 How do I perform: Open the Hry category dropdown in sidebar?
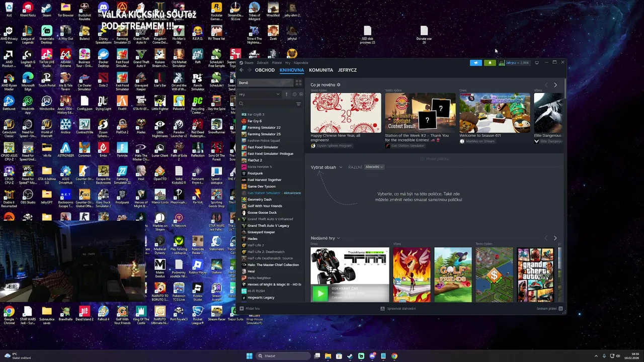point(259,95)
